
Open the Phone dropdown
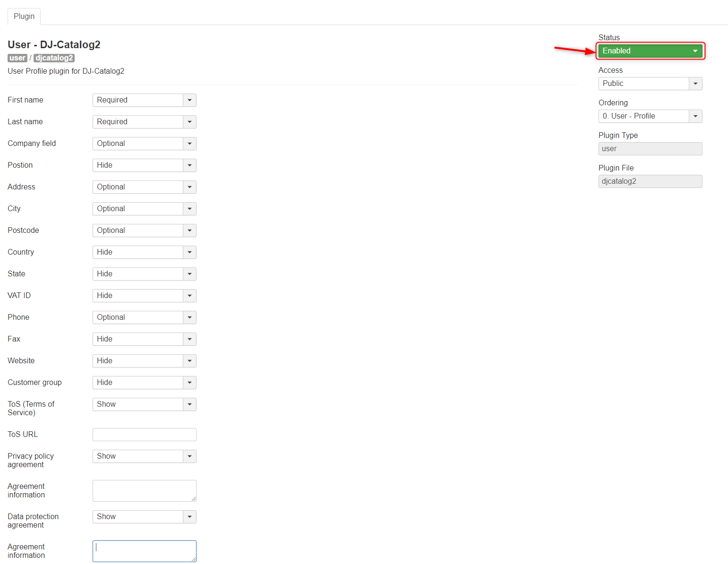coord(145,317)
